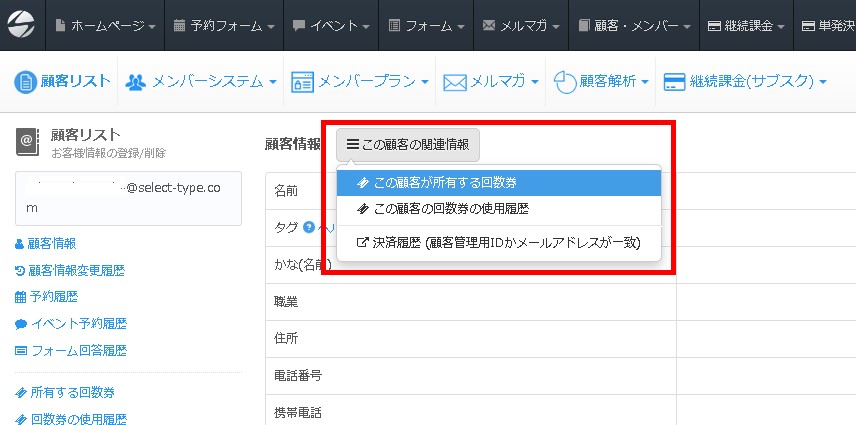856x425 pixels.
Task: Click the blue help icon next to タグ
Action: pyautogui.click(x=309, y=228)
